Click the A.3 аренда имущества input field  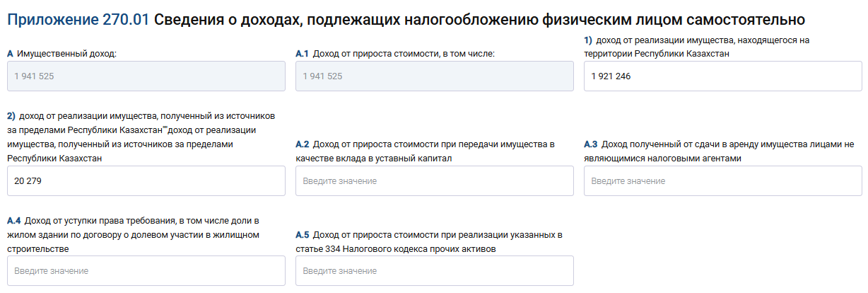[722, 181]
